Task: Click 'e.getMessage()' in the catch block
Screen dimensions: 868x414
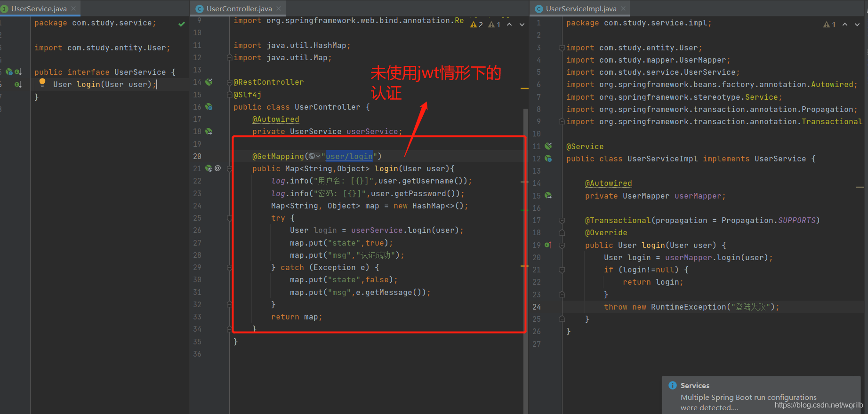Action: point(391,292)
